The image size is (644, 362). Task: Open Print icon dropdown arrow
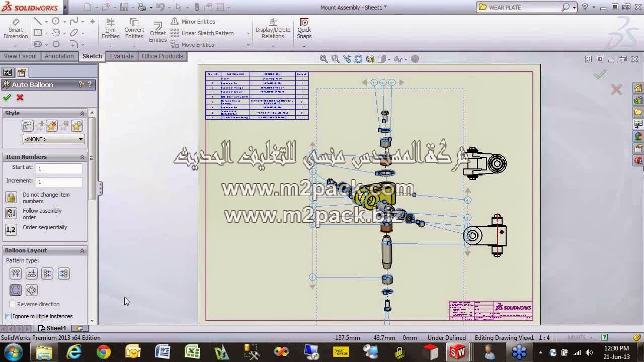point(150,8)
